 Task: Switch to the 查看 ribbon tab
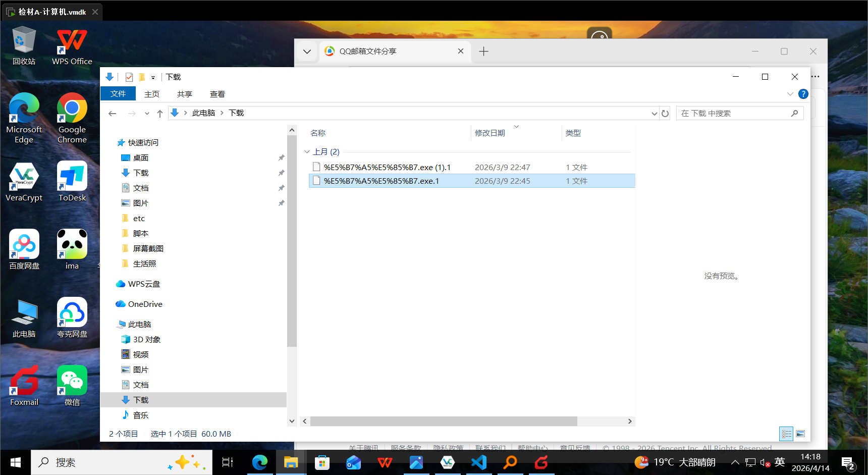tap(218, 94)
